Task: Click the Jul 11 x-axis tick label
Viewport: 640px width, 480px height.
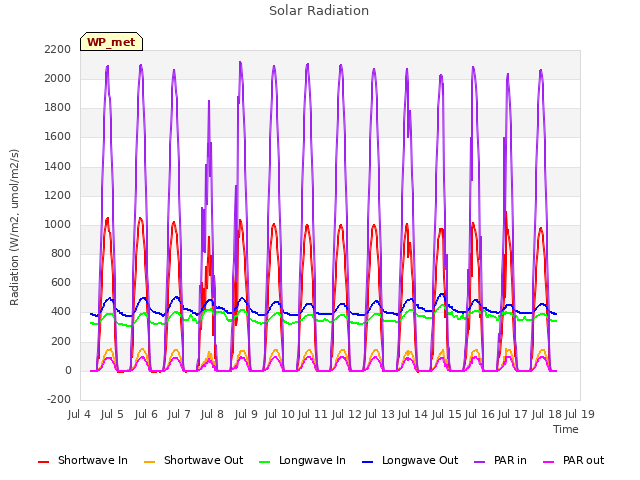Action: (x=313, y=414)
